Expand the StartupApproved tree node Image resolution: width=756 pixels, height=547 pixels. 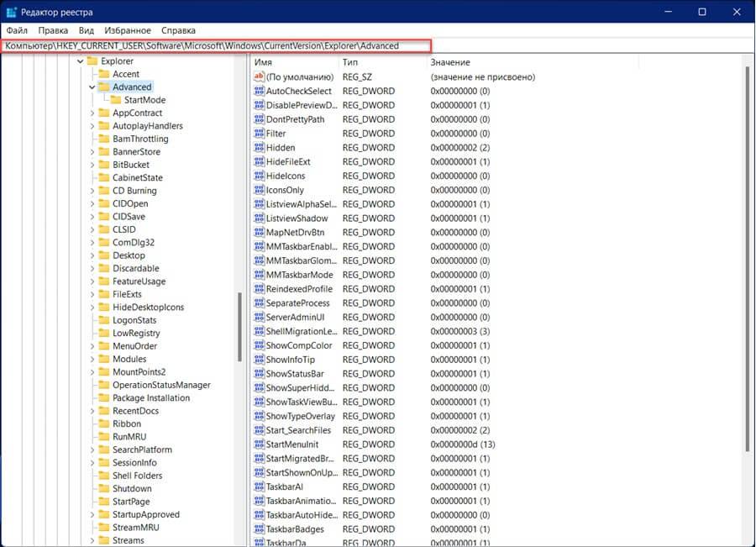point(92,515)
